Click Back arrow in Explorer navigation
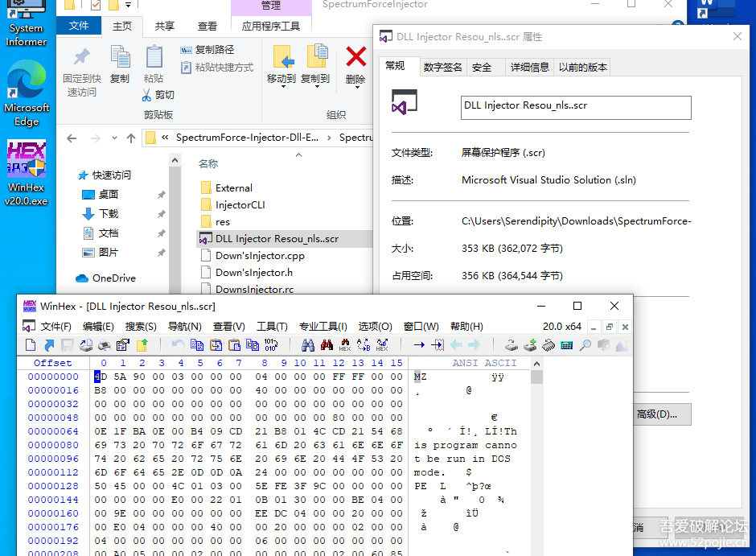The height and width of the screenshot is (556, 756). (72, 138)
